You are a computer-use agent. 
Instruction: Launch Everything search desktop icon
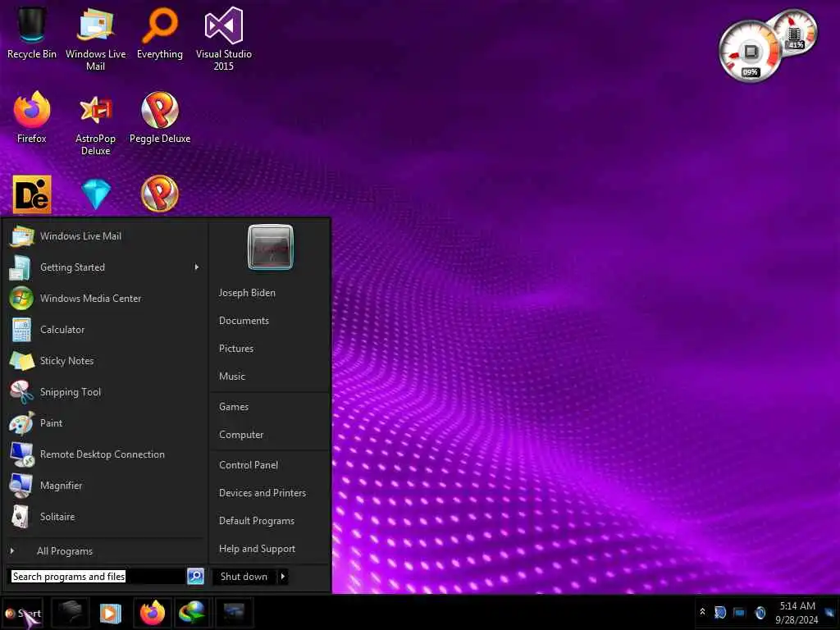tap(160, 33)
